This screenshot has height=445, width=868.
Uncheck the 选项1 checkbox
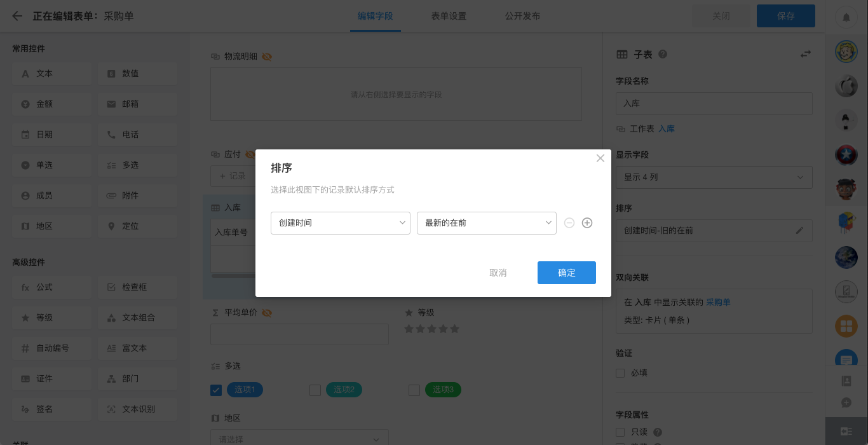(x=216, y=390)
